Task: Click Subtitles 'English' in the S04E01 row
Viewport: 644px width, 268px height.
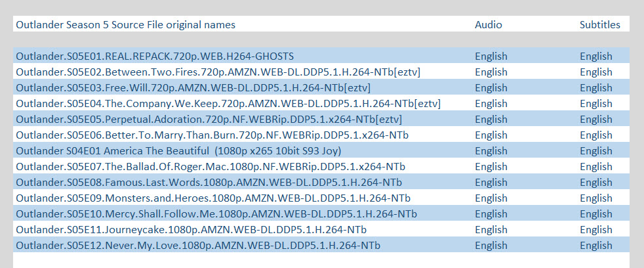Action: pyautogui.click(x=596, y=151)
